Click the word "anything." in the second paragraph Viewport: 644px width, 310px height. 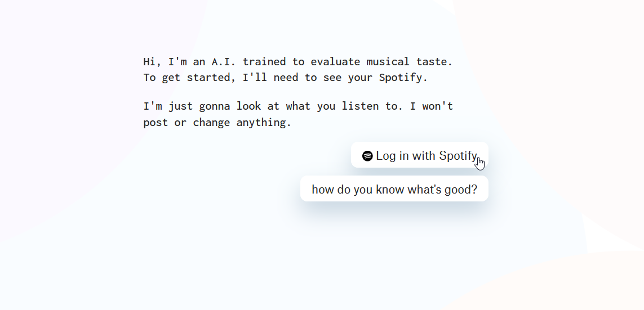(x=264, y=122)
